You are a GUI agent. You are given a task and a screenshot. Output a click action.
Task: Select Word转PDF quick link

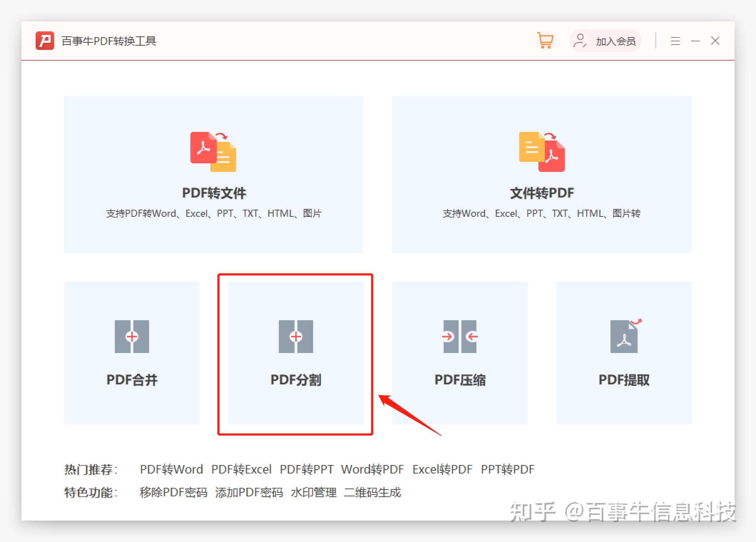point(372,469)
